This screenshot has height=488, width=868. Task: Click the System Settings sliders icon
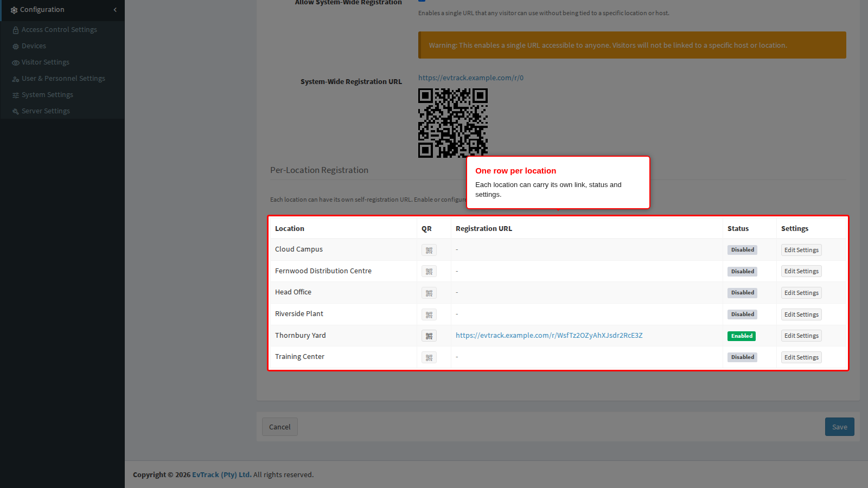16,95
